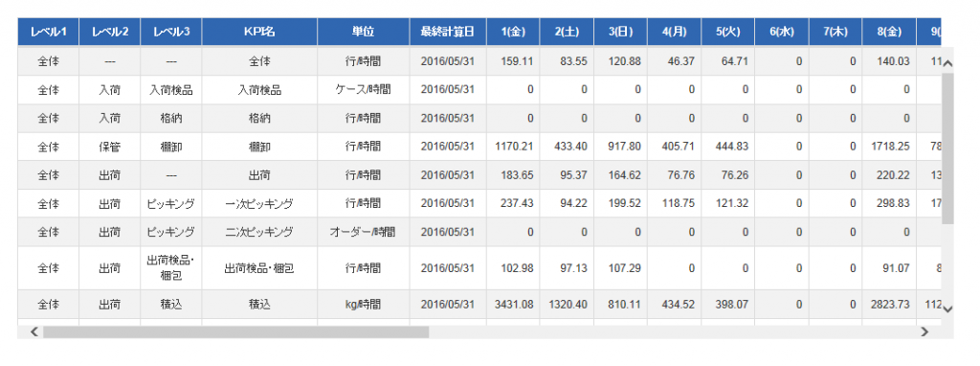The height and width of the screenshot is (366, 980).
Task: Select the 2(土) column header
Action: tap(567, 32)
